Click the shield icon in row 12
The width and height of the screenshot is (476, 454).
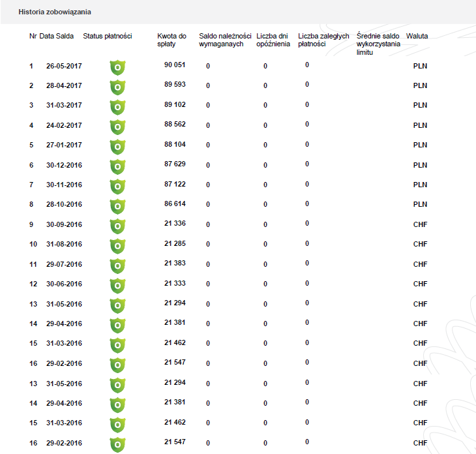(x=117, y=286)
